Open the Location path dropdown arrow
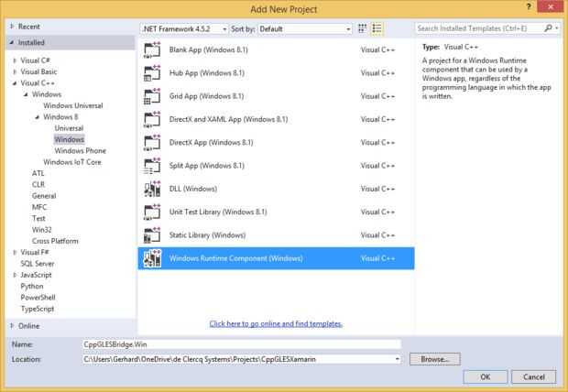The image size is (568, 392). tap(398, 359)
